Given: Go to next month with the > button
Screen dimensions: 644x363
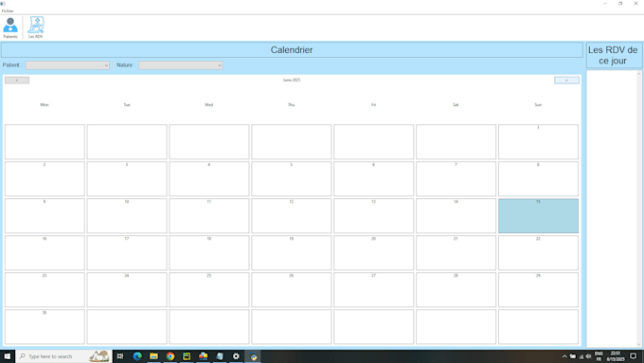Looking at the screenshot, I should point(566,81).
